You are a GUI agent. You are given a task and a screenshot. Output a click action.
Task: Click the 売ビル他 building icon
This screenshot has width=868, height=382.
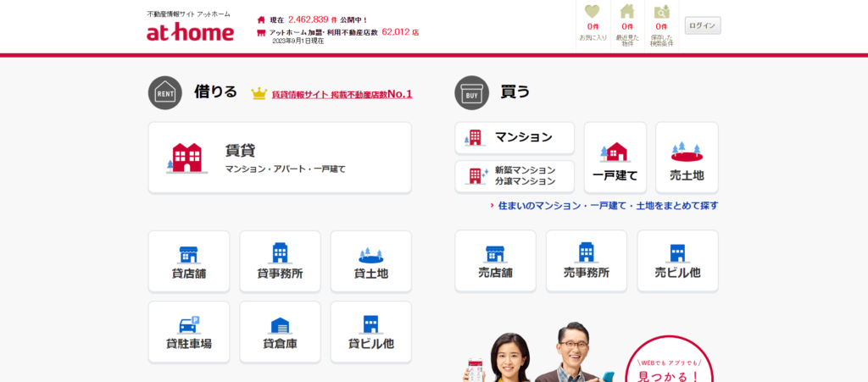677,254
